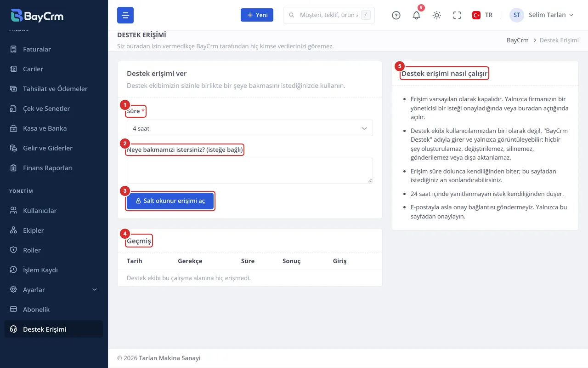
Task: Switch theme with the sun icon
Action: click(437, 15)
